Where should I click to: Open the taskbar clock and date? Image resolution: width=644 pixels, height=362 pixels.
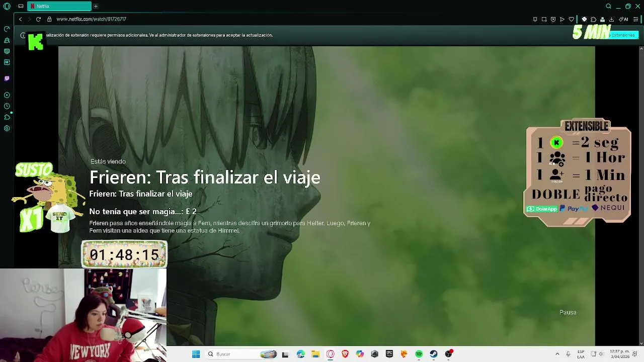[x=620, y=354]
